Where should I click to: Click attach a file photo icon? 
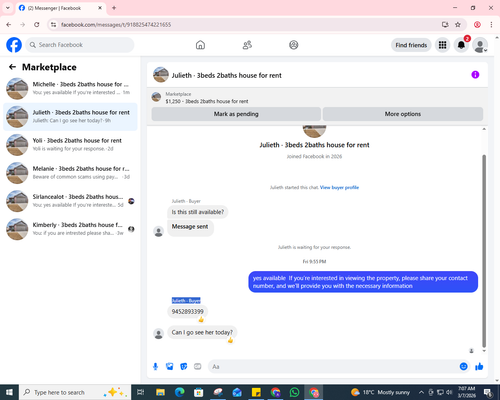tap(170, 367)
